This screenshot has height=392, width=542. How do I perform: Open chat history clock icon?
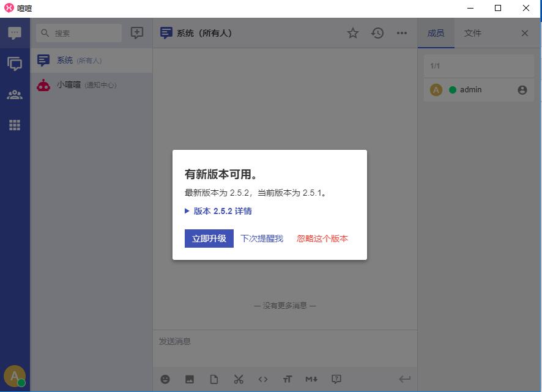pos(377,33)
